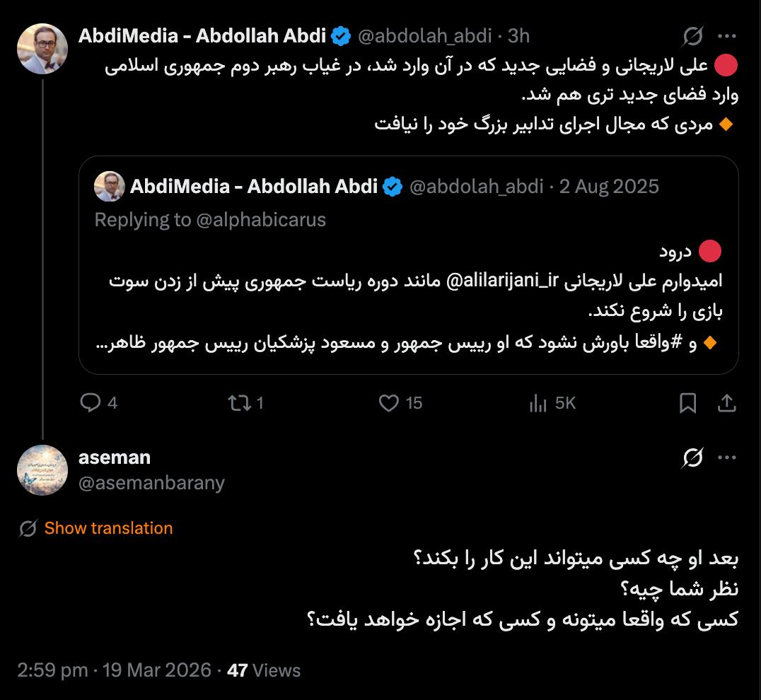This screenshot has height=700, width=761.
Task: Open more options menu on aseman's reply
Action: pos(726,458)
